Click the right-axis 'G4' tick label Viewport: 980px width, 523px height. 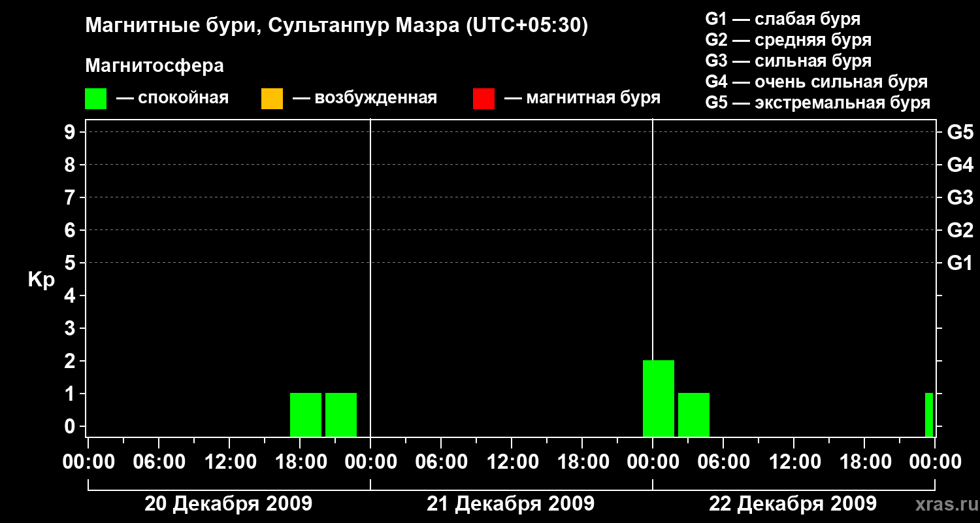(960, 165)
